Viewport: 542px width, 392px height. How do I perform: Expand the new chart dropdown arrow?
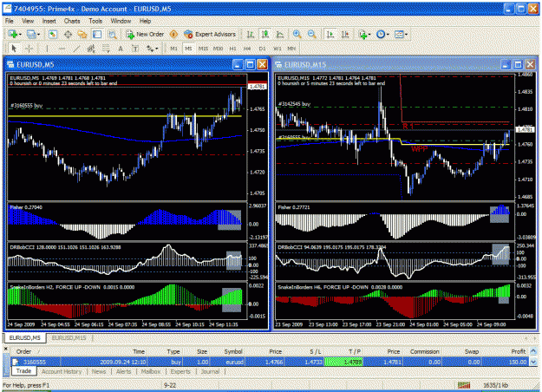pyautogui.click(x=20, y=35)
